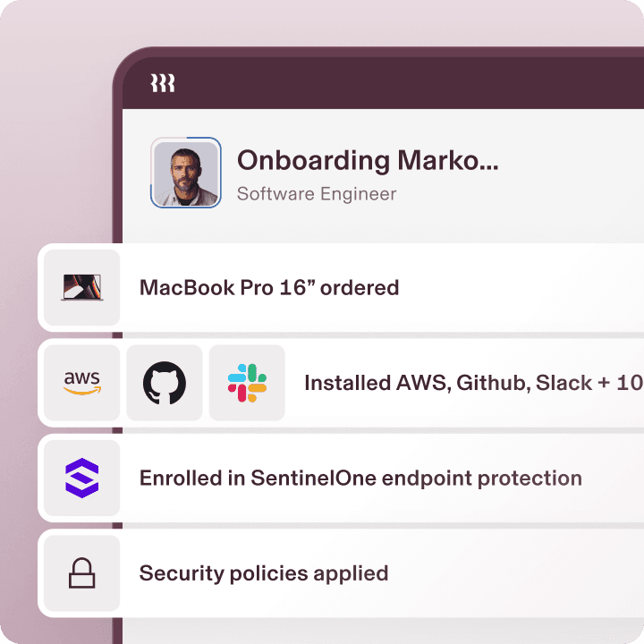
Task: Open the "Security policies applied" label
Action: 263,572
